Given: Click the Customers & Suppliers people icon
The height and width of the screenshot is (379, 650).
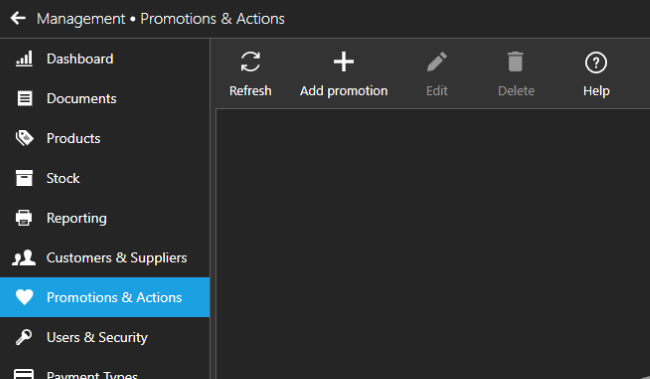Looking at the screenshot, I should [24, 258].
